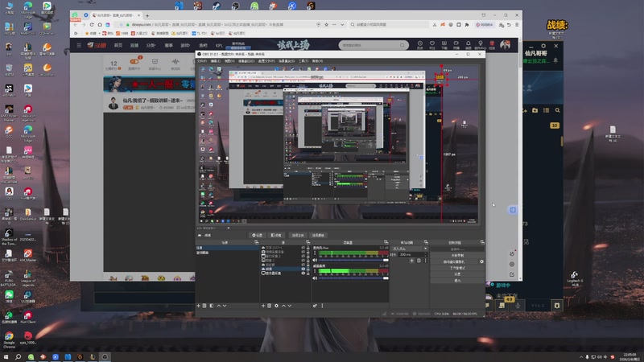The height and width of the screenshot is (362, 644).
Task: Open OBS settings from controls dock
Action: click(456, 274)
